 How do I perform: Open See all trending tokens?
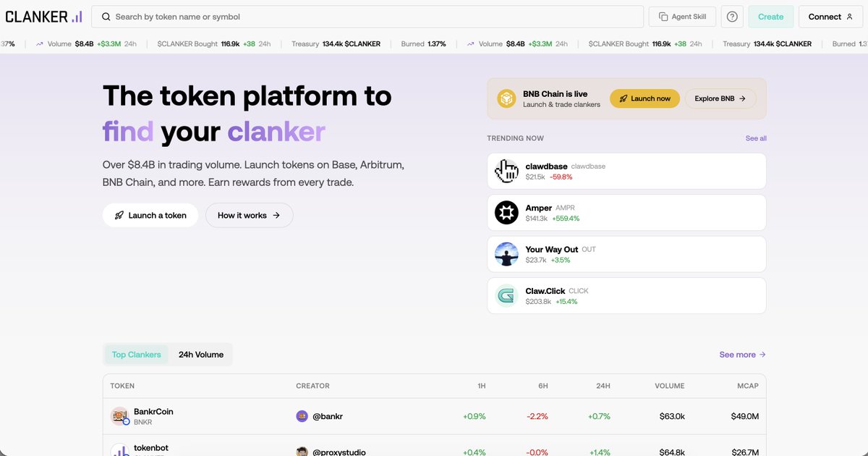coord(755,138)
